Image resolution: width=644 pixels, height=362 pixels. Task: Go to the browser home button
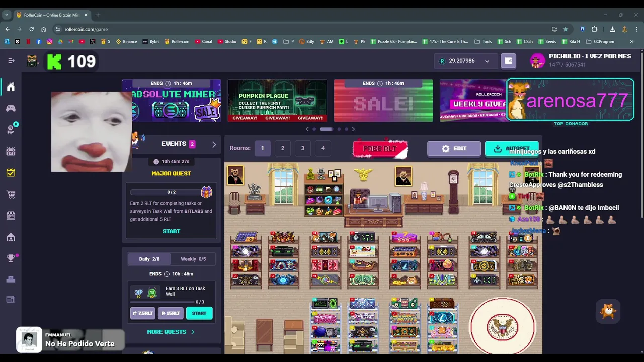(43, 29)
